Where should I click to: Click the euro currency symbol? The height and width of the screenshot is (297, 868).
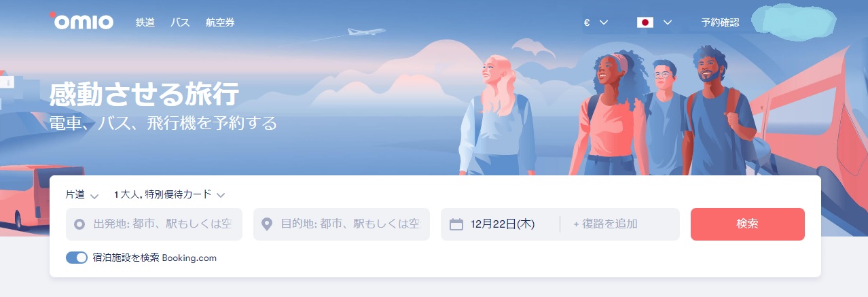pos(587,22)
